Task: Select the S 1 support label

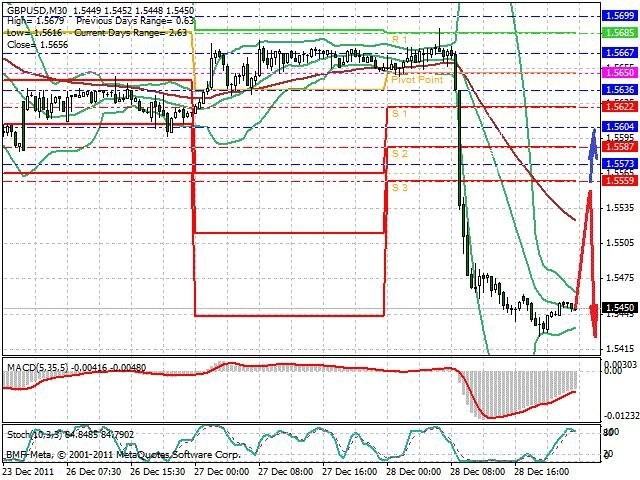Action: 399,113
